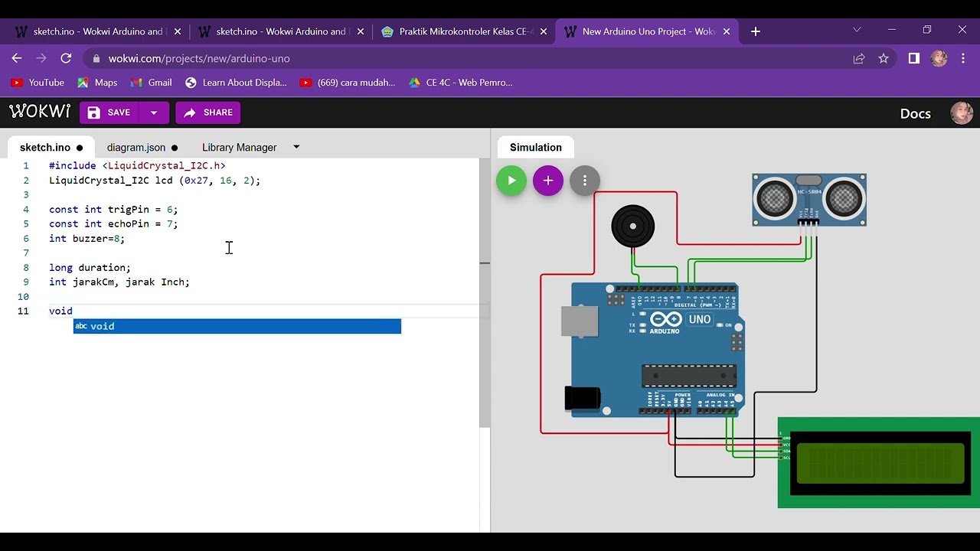Viewport: 980px width, 551px height.
Task: Switch to the sketch.ino tab
Action: pos(51,147)
